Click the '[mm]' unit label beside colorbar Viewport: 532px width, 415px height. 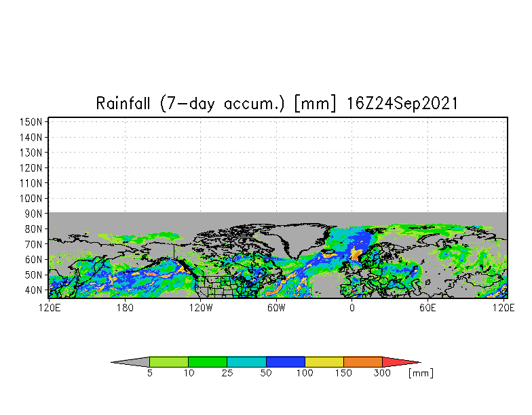421,373
